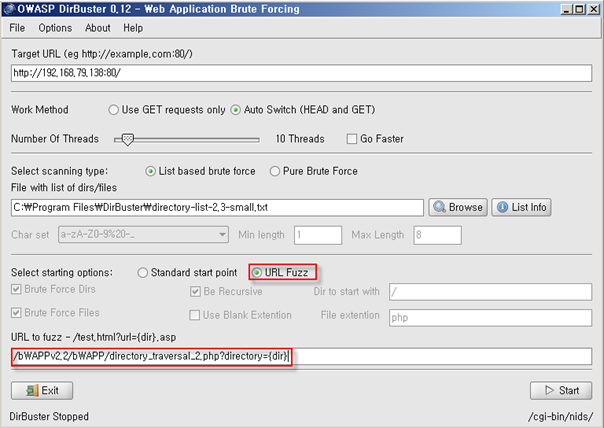The image size is (604, 428).
Task: Click the Exit button
Action: [x=42, y=391]
